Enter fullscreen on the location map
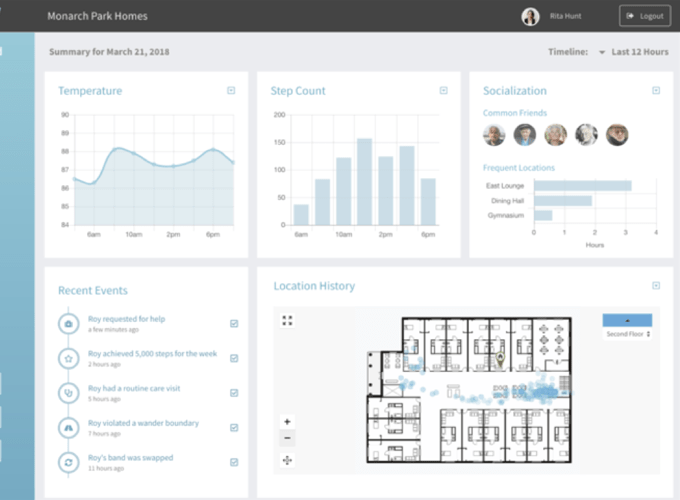 coord(288,320)
